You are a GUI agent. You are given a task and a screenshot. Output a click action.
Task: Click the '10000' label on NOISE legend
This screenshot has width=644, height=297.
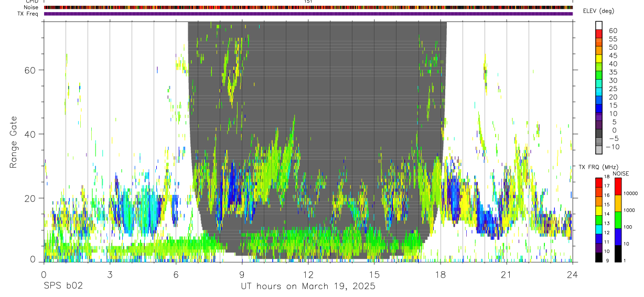point(631,194)
